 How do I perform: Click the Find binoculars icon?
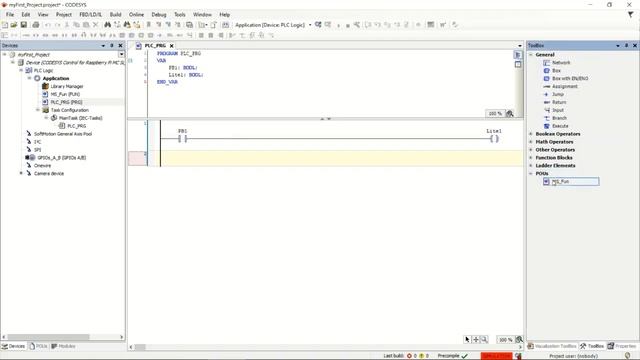tap(107, 25)
